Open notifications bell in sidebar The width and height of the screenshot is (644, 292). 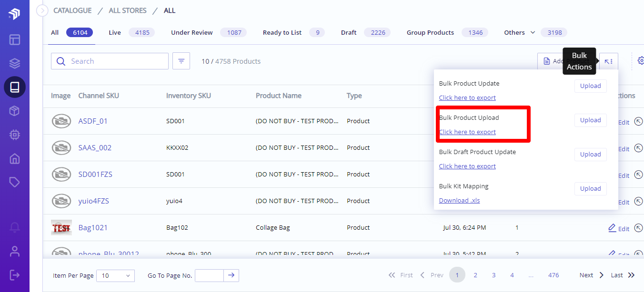pyautogui.click(x=14, y=228)
